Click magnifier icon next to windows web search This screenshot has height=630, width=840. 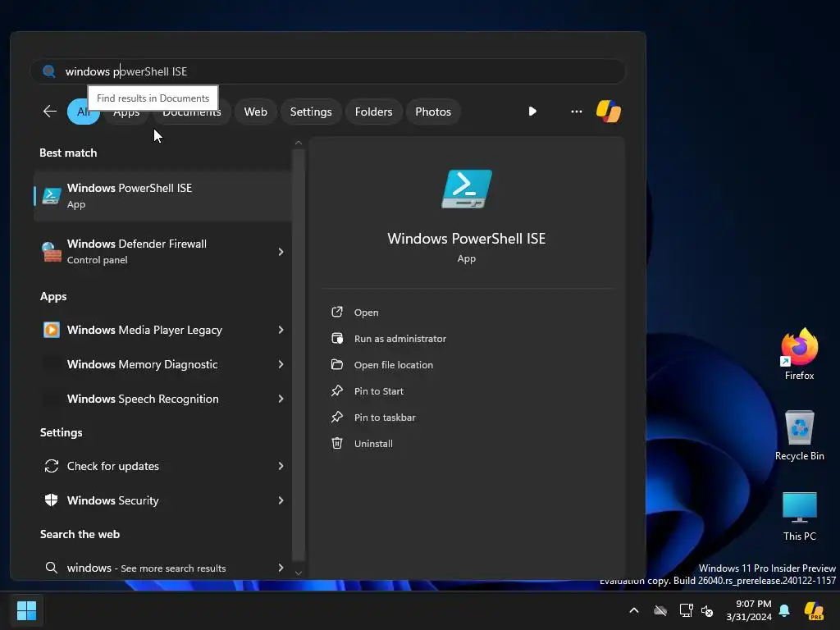(x=52, y=568)
